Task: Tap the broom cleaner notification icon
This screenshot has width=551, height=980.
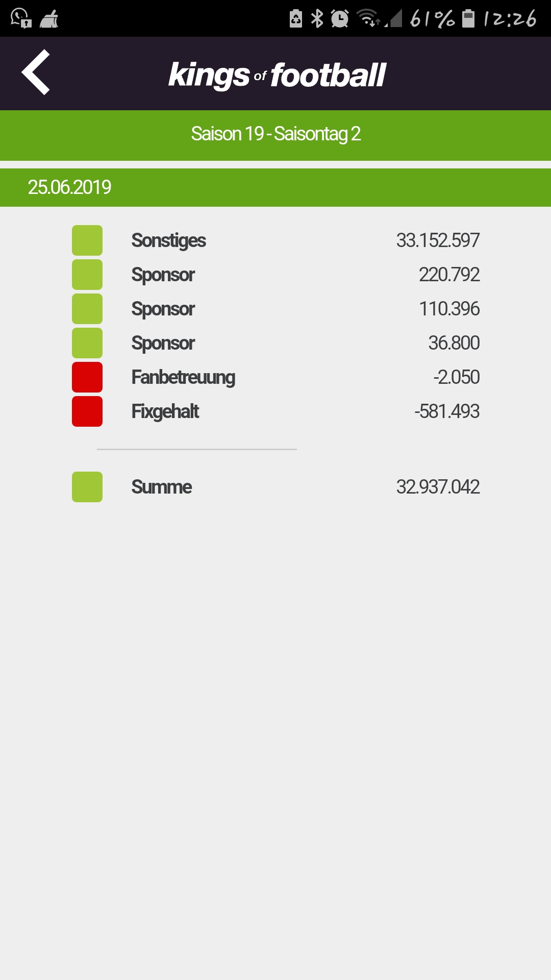Action: 49,19
